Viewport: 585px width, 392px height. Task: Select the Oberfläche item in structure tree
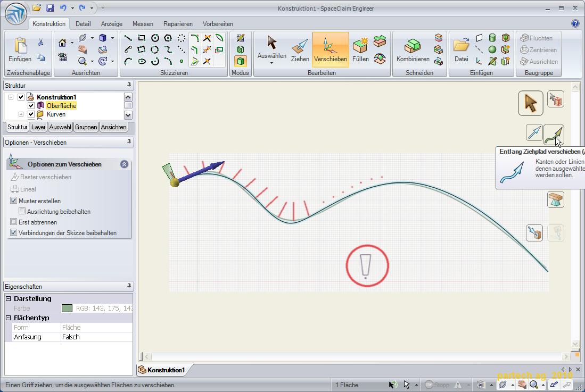(61, 106)
